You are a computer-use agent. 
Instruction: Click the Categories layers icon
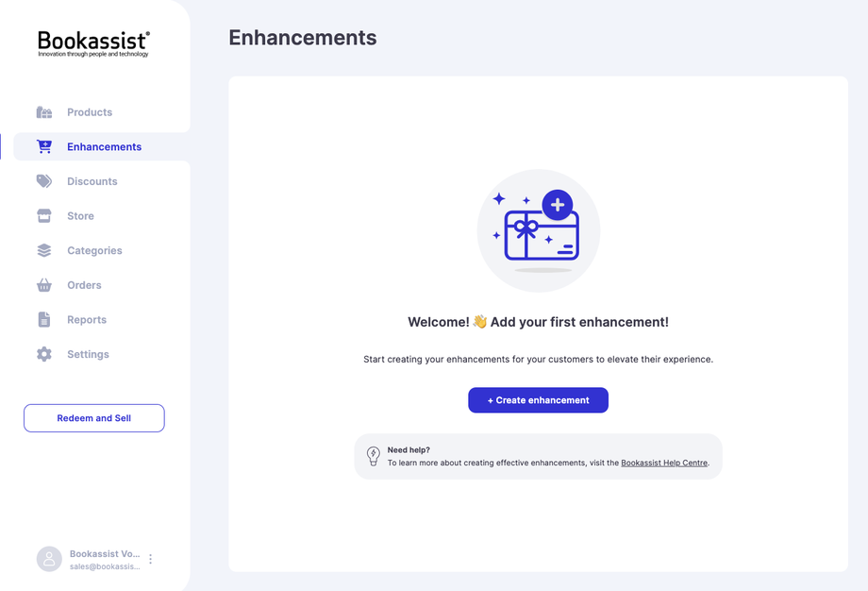[44, 250]
